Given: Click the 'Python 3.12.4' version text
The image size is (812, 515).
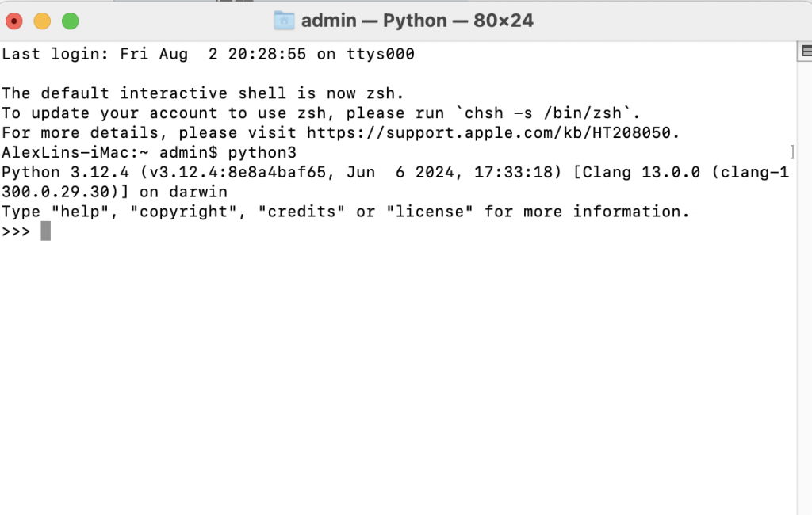Looking at the screenshot, I should click(x=65, y=173).
